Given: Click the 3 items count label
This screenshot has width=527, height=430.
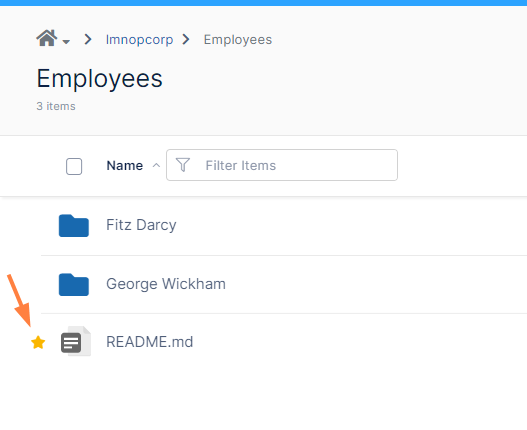Looking at the screenshot, I should click(56, 106).
